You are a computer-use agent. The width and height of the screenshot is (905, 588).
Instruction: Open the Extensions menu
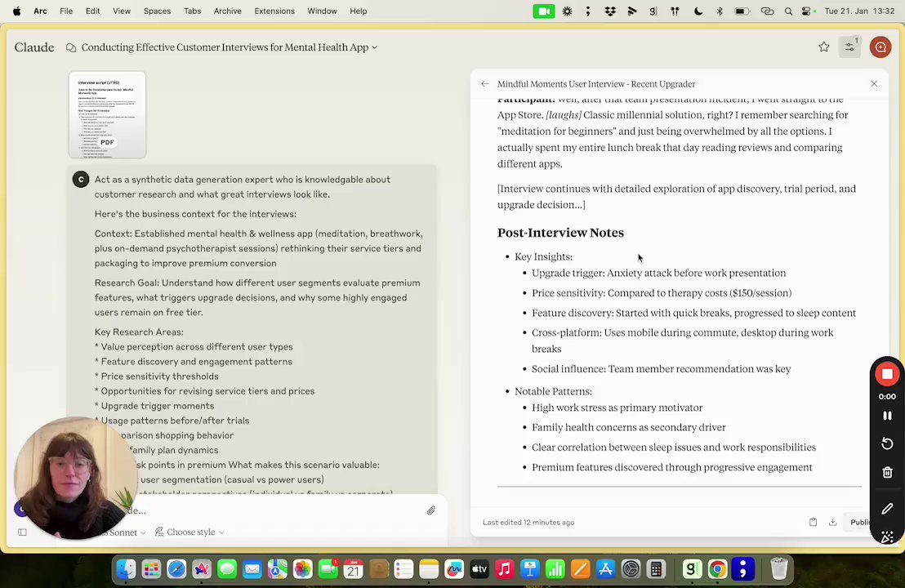274,11
